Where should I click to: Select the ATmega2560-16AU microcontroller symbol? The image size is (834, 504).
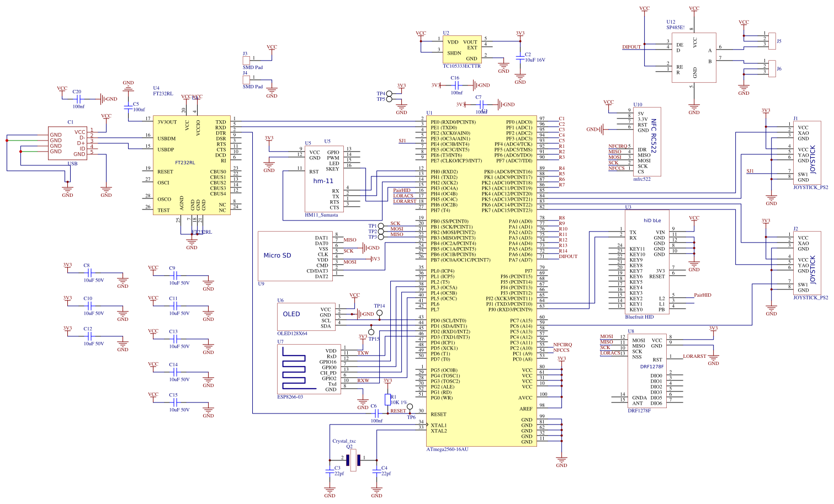(481, 281)
